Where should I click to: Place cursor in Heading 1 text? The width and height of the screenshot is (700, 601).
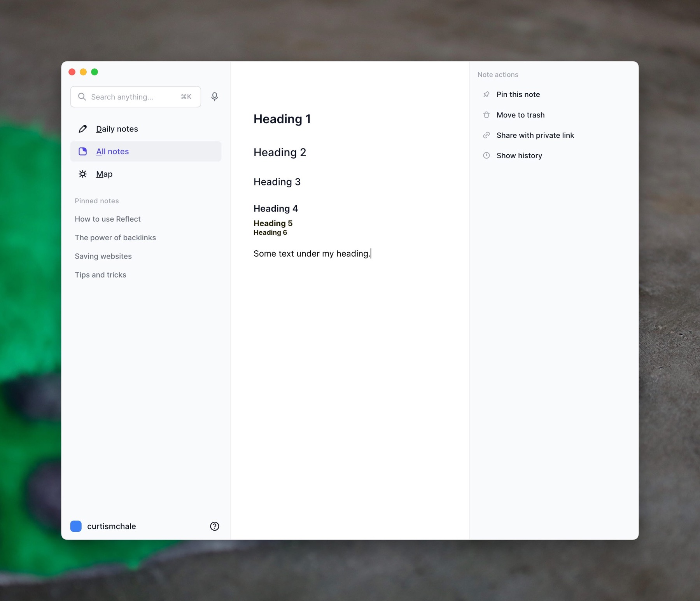282,119
